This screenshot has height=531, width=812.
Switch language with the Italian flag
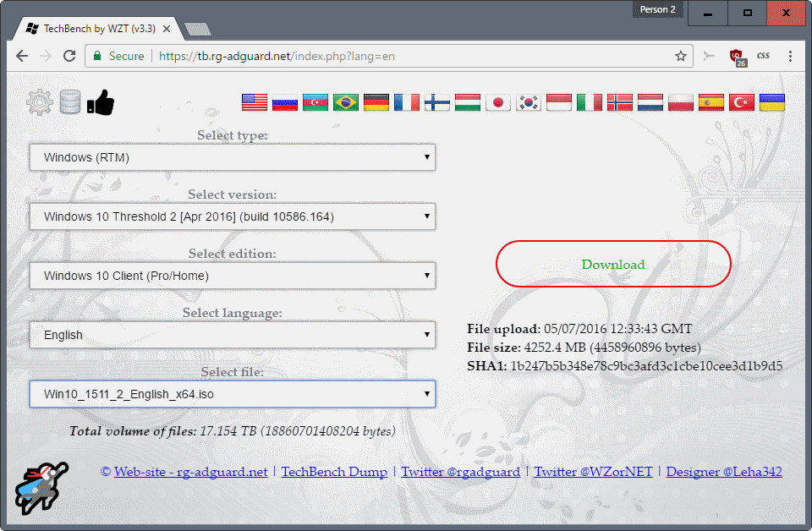(590, 102)
